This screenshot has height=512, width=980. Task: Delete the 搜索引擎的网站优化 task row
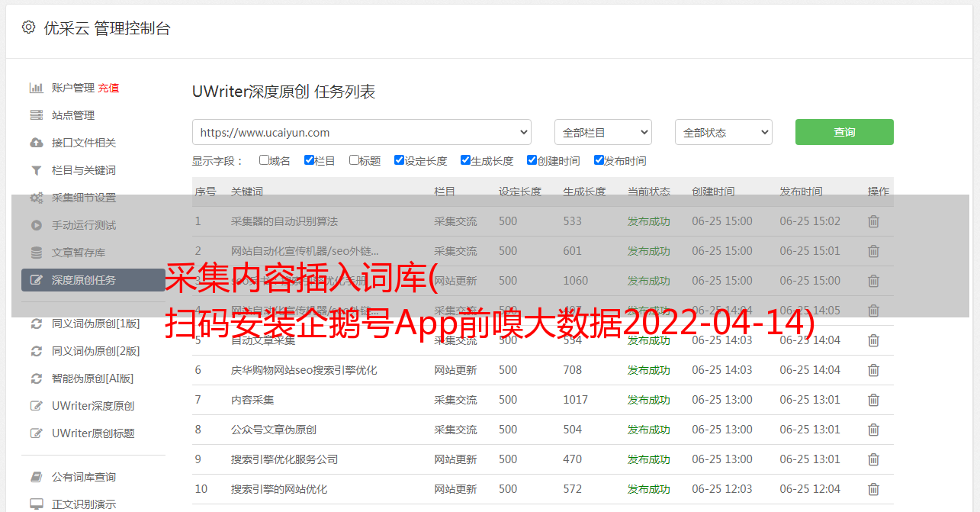(x=873, y=489)
